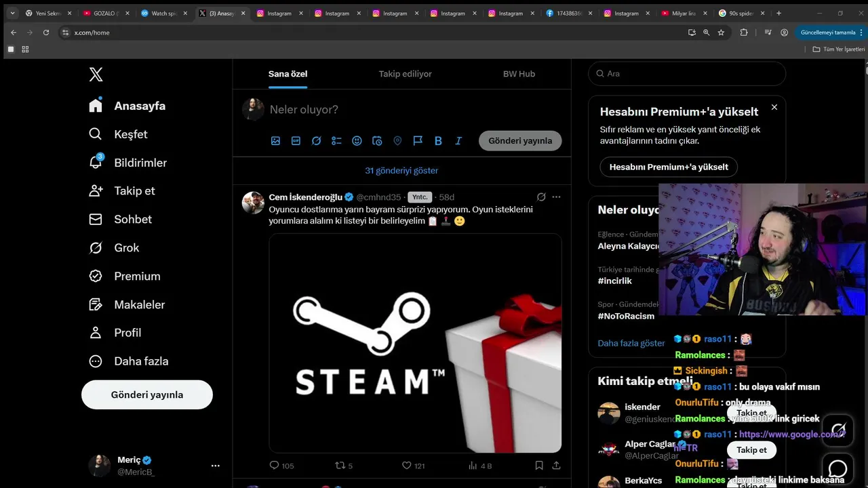The width and height of the screenshot is (868, 488).
Task: Open Tüm Yer İşaretleri bookmarks folder
Action: [x=839, y=49]
